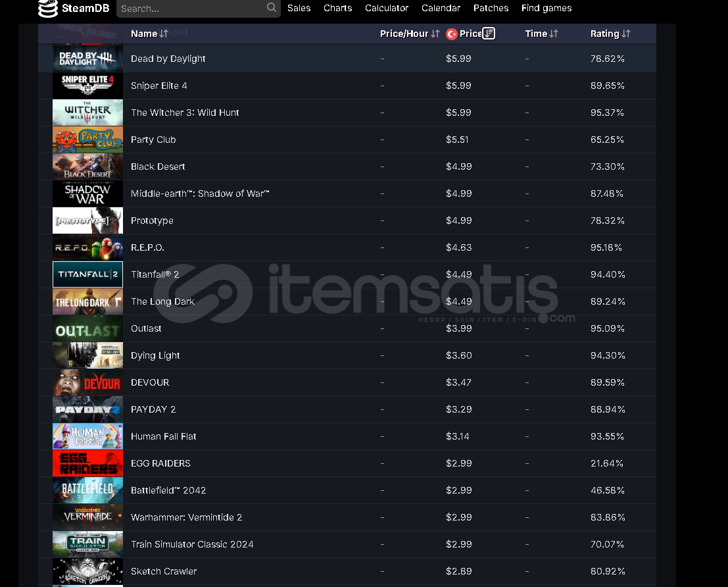Click the Sketch Crawler thumbnail
The image size is (728, 587).
pos(87,571)
